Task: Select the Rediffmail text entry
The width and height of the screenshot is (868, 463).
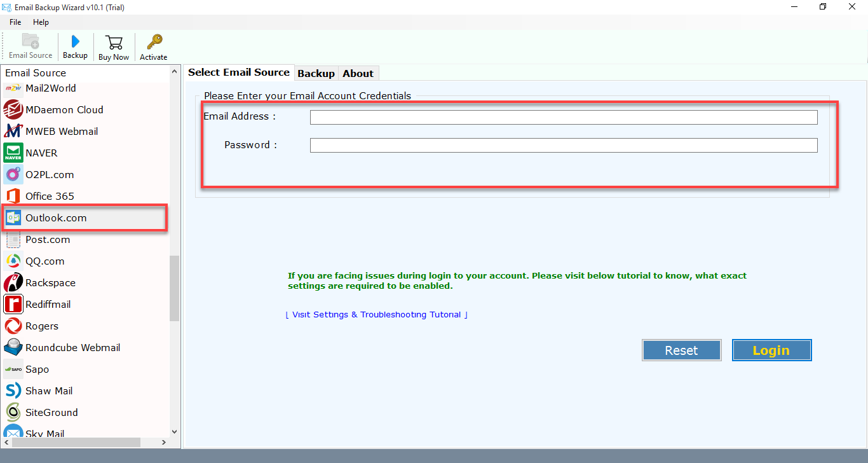Action: [x=48, y=304]
